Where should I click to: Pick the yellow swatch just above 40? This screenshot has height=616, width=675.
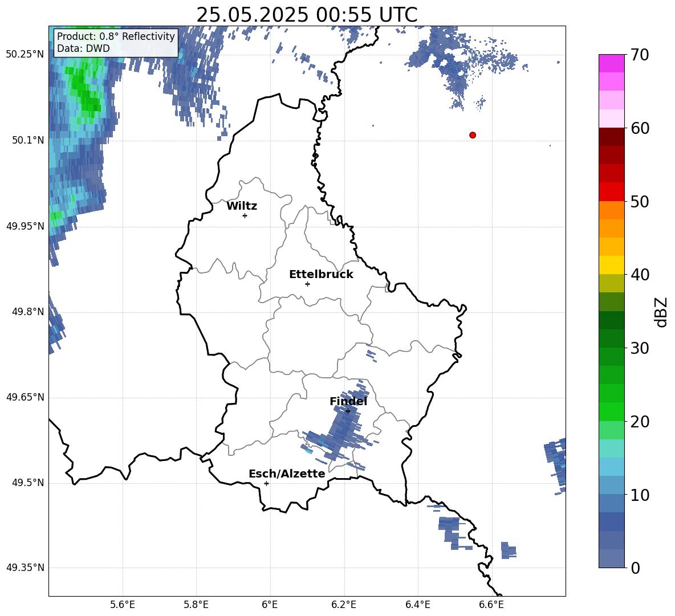pyautogui.click(x=611, y=265)
